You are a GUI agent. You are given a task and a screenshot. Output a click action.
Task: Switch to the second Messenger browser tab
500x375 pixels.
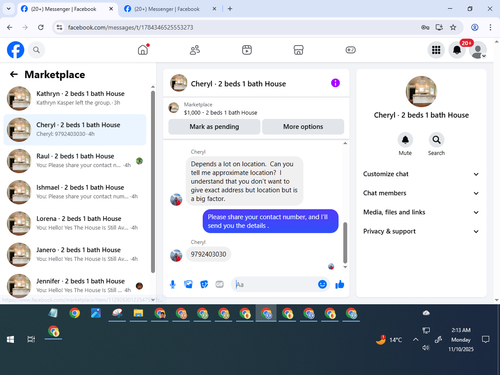point(167,9)
